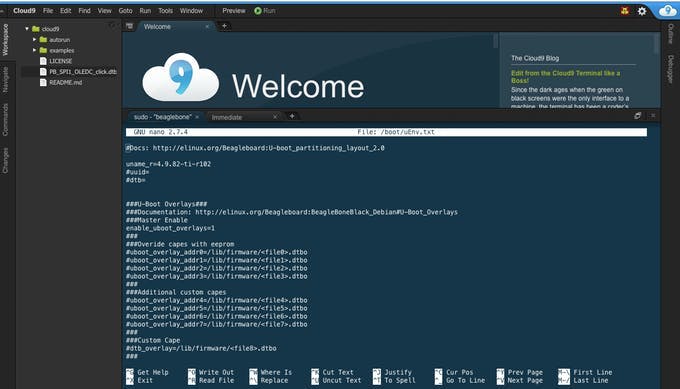This screenshot has width=680, height=389.
Task: Open the Cloud9 blog article link
Action: pyautogui.click(x=566, y=77)
